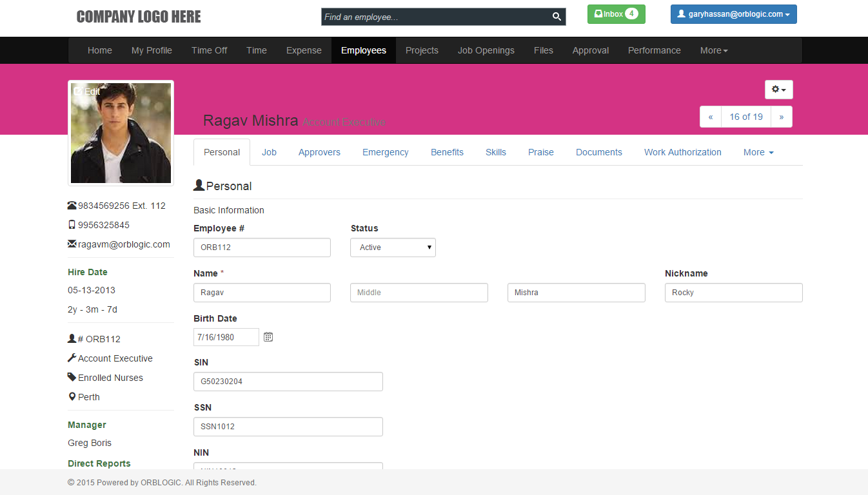Open the birth date calendar picker

click(268, 337)
